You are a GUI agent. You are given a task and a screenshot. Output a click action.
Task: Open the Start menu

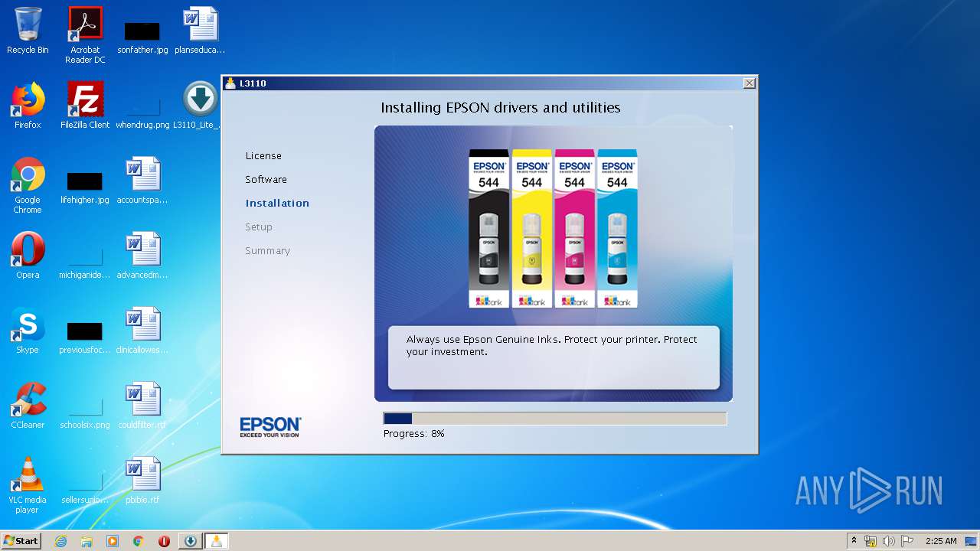21,541
